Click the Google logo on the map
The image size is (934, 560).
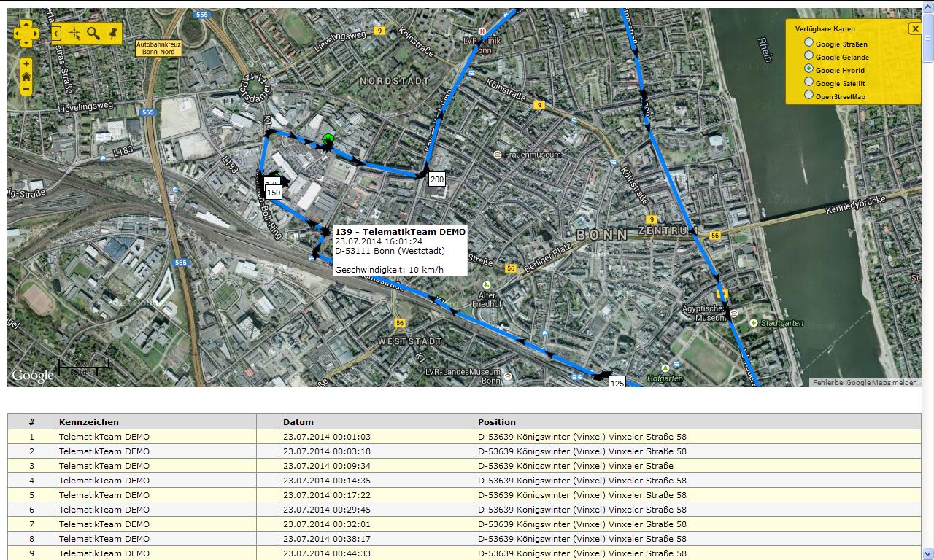click(32, 376)
